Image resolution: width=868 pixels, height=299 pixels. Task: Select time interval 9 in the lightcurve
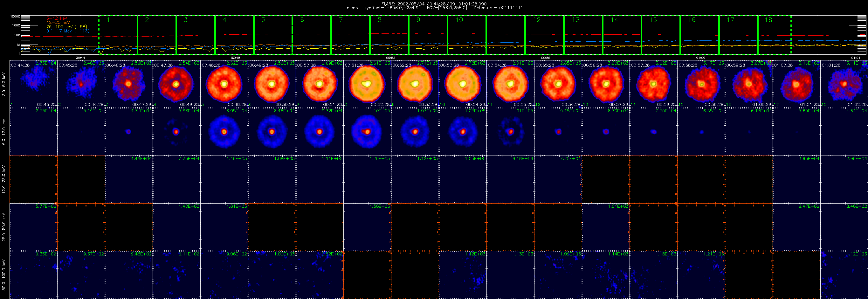(x=428, y=35)
